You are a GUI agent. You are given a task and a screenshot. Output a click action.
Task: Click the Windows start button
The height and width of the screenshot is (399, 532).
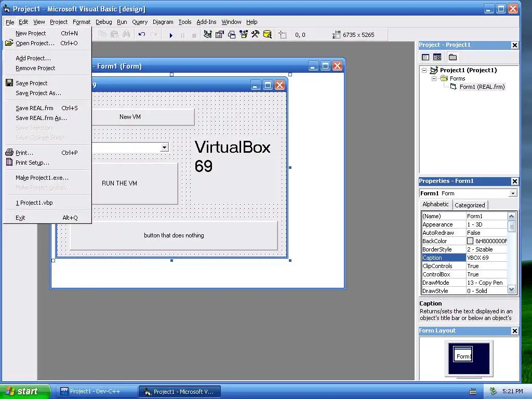click(x=25, y=391)
